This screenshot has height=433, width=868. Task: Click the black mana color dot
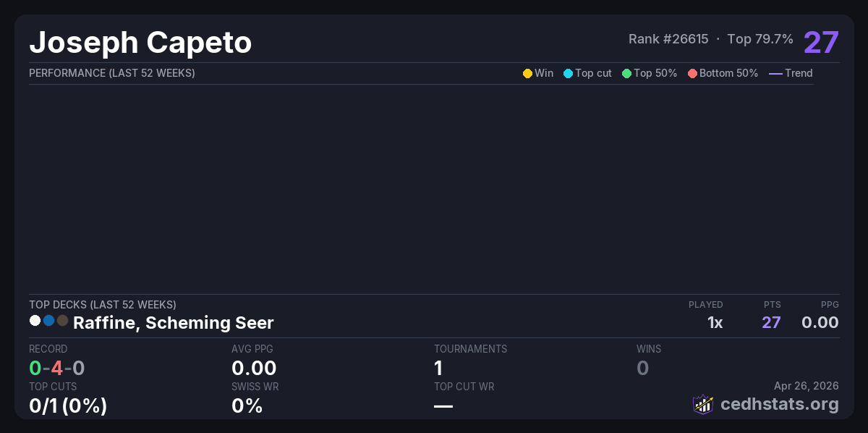point(62,320)
